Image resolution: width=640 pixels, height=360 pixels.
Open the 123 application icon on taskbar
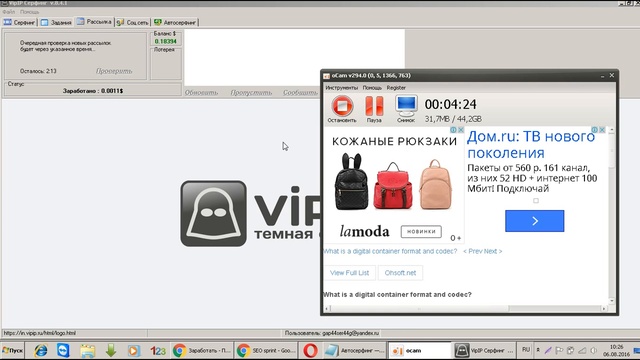click(158, 351)
